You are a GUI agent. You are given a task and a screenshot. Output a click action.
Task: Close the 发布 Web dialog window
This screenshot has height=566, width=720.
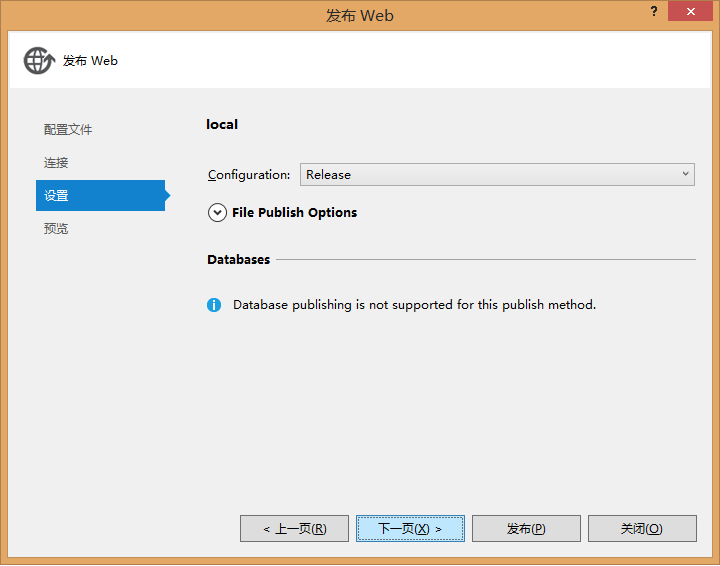[x=690, y=11]
